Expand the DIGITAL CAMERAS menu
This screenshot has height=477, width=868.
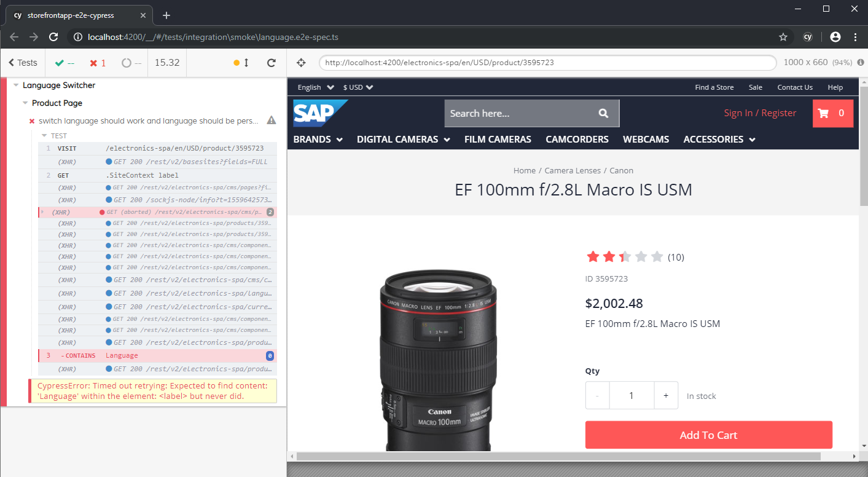pyautogui.click(x=403, y=140)
